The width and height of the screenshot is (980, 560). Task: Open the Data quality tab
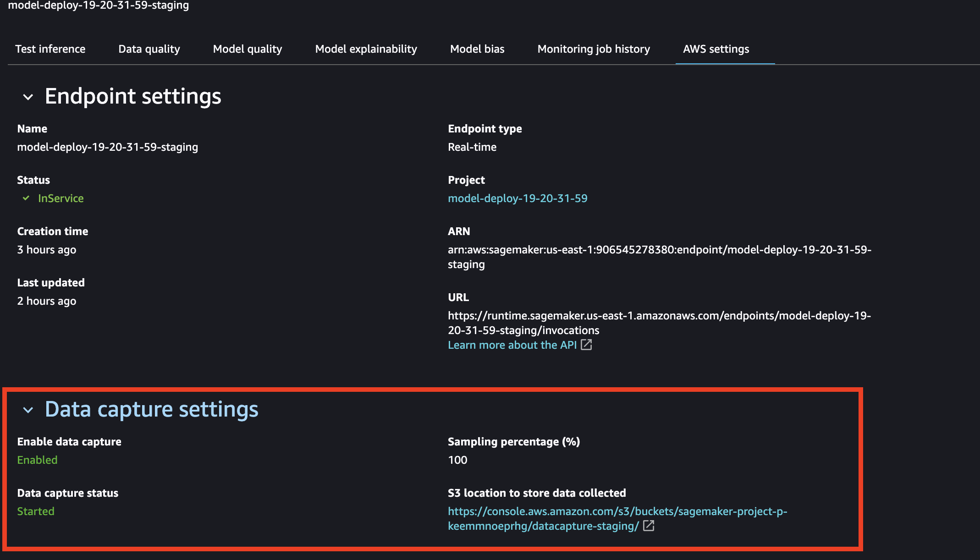click(x=149, y=49)
